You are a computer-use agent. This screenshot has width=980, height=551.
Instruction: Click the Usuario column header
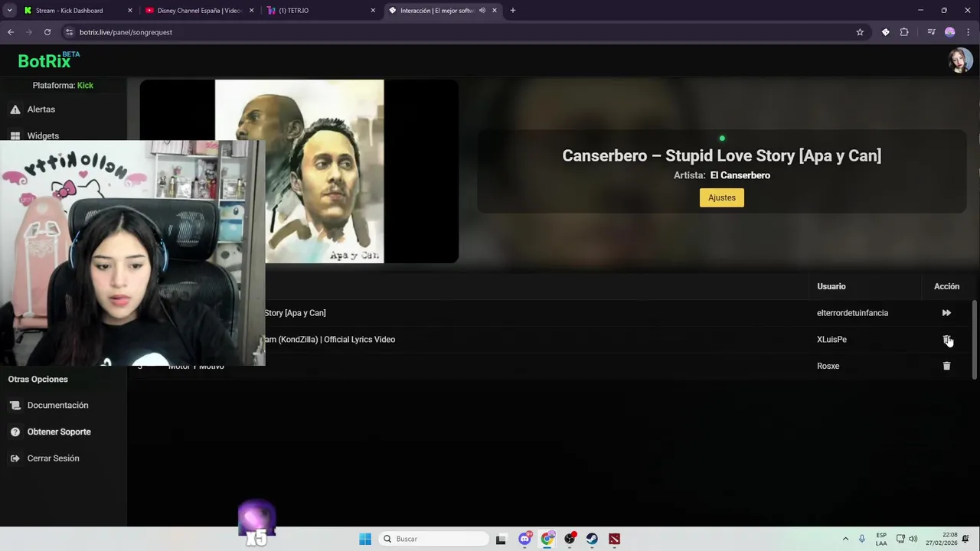[x=831, y=286]
